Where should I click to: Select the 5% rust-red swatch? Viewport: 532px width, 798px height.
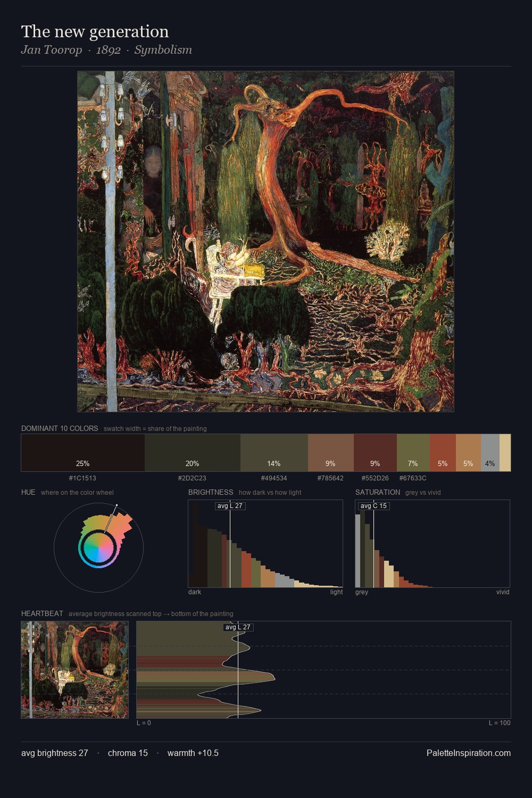coord(443,453)
